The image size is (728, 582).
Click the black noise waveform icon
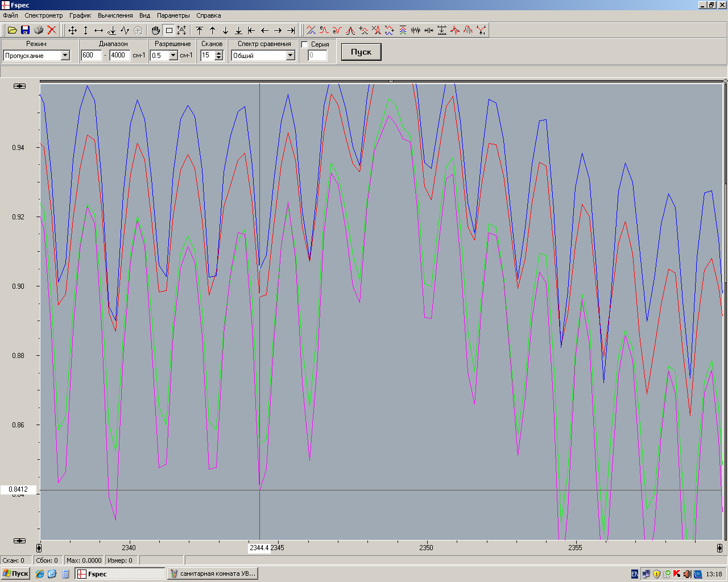(x=416, y=30)
